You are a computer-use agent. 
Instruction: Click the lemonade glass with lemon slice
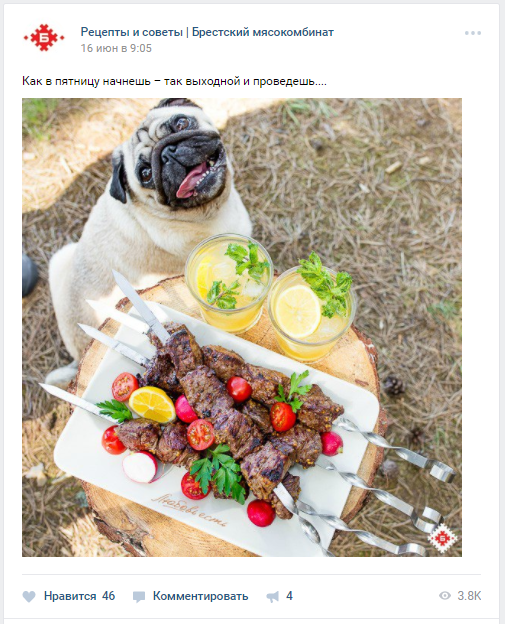coord(312,314)
